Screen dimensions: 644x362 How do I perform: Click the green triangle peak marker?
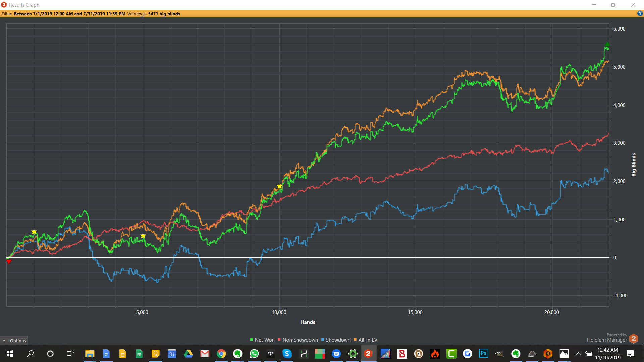coord(607,44)
